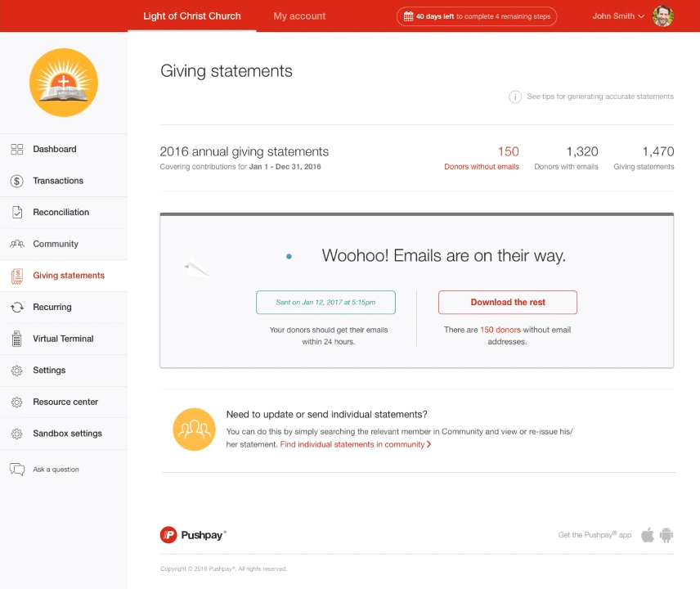Follow Find individual statements in community link
The height and width of the screenshot is (589, 700).
point(356,444)
